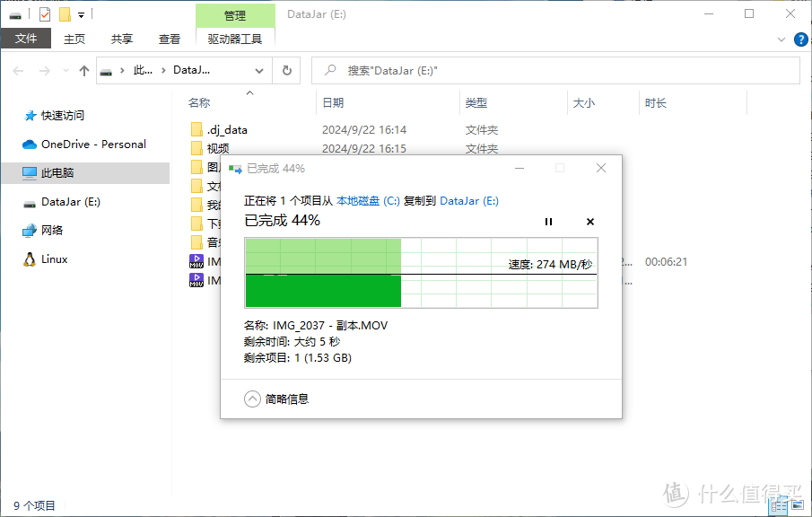Switch to the 查看 ribbon tab
Viewport: 812px width, 517px height.
(170, 39)
